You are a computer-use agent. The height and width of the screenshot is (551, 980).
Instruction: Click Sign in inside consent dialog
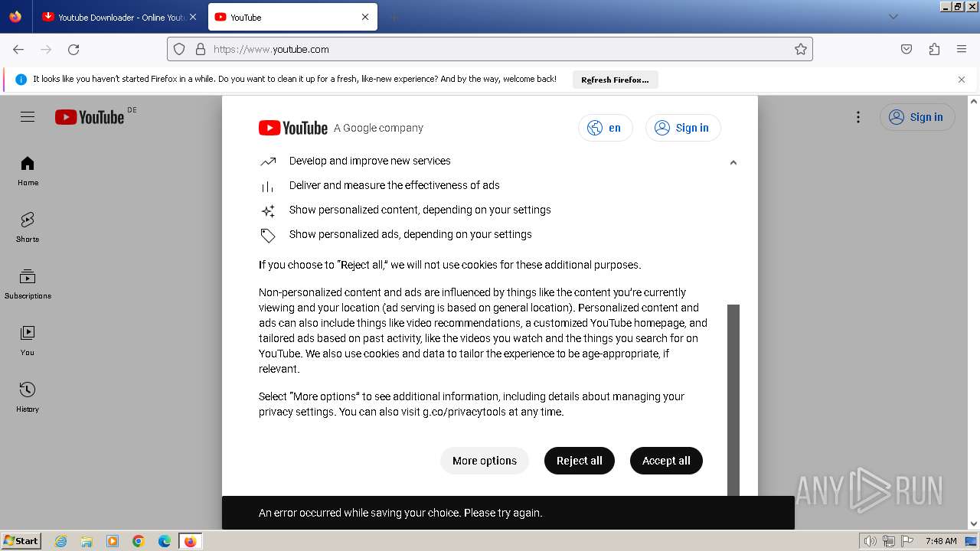(x=683, y=128)
